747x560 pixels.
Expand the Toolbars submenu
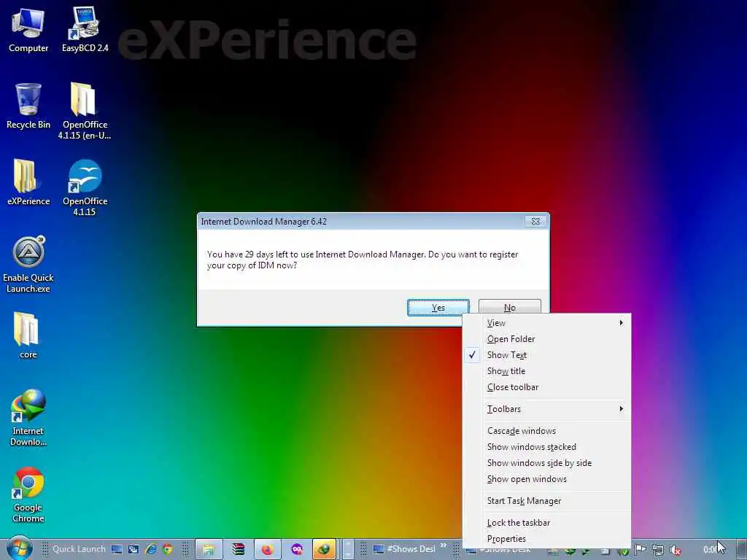tap(547, 409)
